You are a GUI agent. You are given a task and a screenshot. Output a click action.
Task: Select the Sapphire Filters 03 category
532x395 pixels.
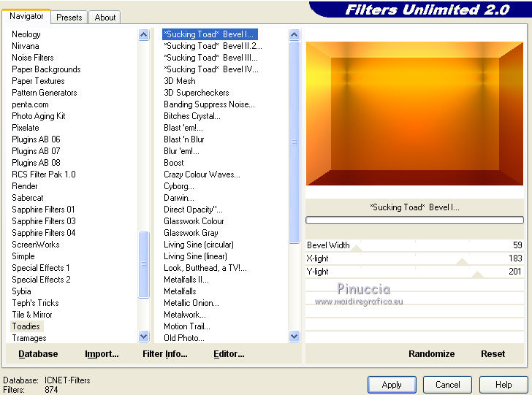[44, 221]
